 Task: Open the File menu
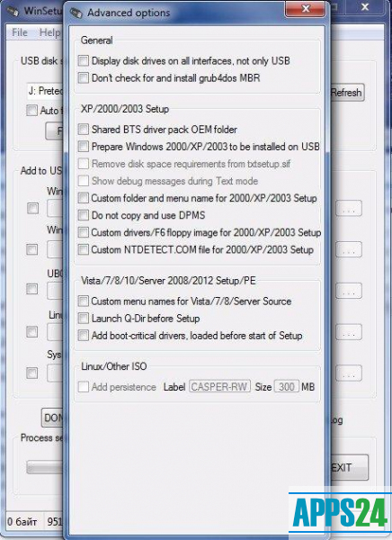pyautogui.click(x=20, y=32)
